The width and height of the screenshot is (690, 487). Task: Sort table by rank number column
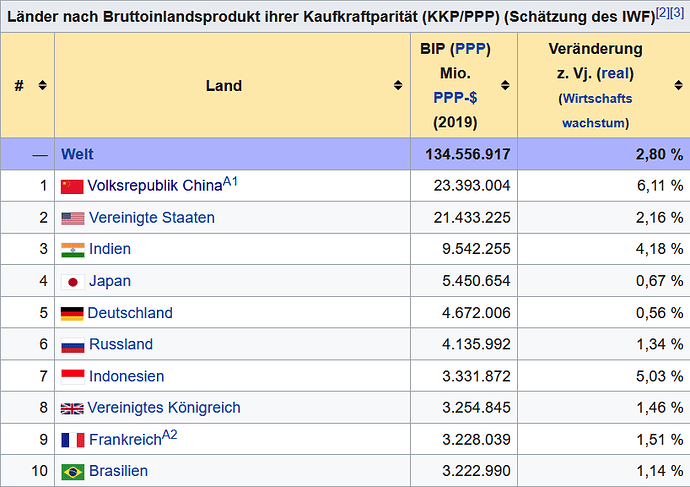(x=42, y=85)
